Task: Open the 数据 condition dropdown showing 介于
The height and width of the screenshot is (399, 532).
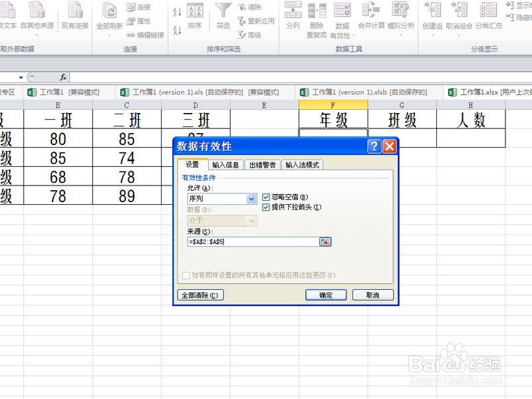Action: point(251,220)
